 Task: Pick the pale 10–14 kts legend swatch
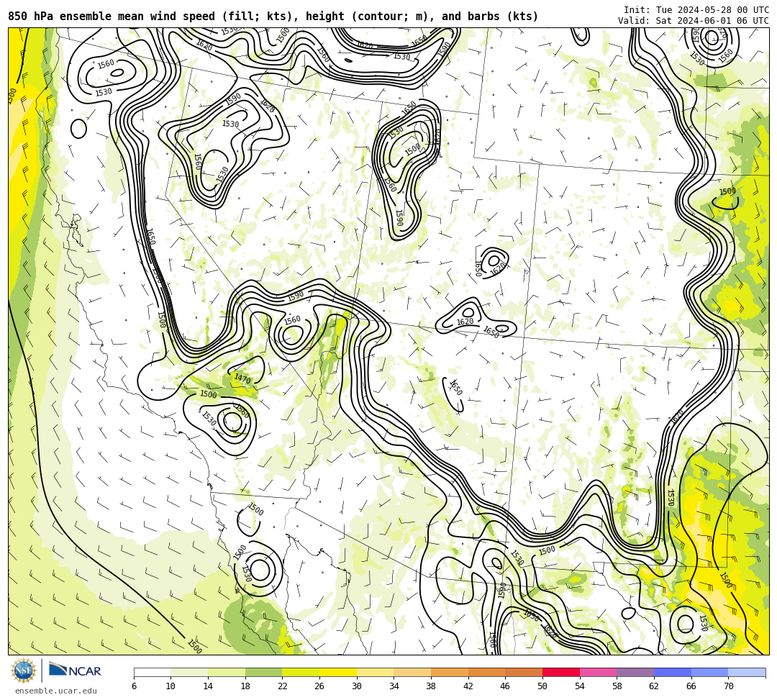coord(189,672)
